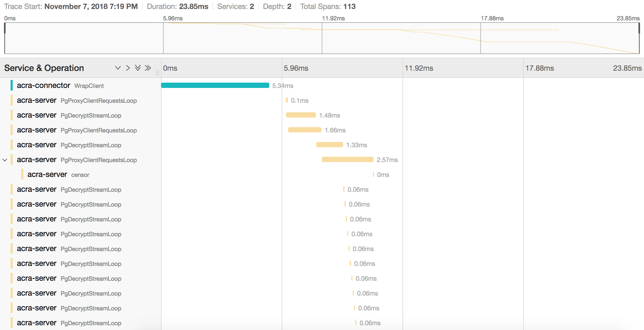Viewport: 644px width, 330px height.
Task: Click the teal 5.34ms WrapClient span bar
Action: pos(215,85)
